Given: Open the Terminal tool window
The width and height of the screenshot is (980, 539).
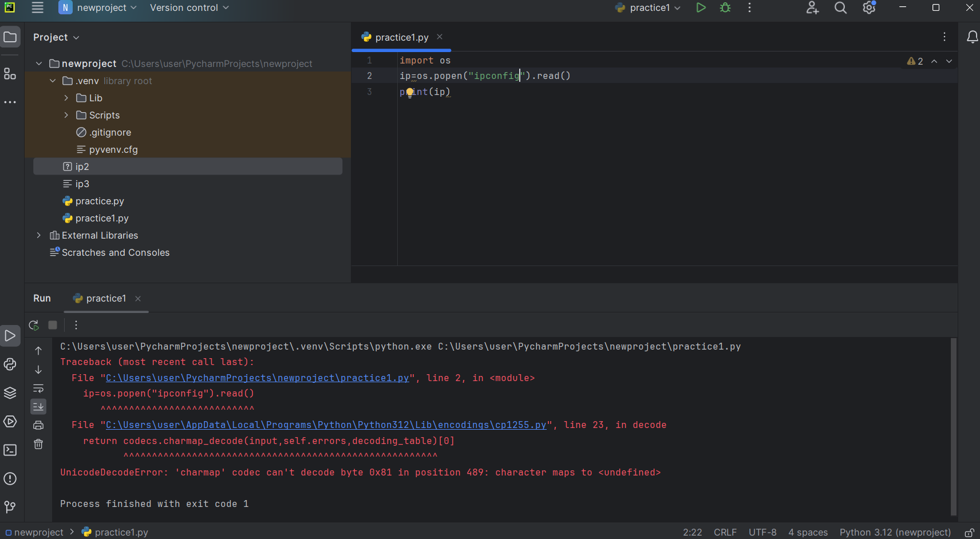Looking at the screenshot, I should click(x=10, y=450).
